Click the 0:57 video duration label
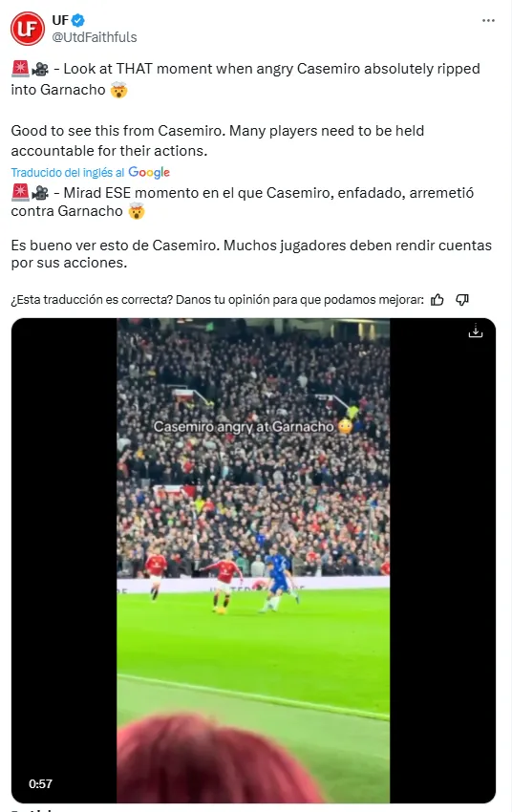512x812 pixels. click(40, 783)
